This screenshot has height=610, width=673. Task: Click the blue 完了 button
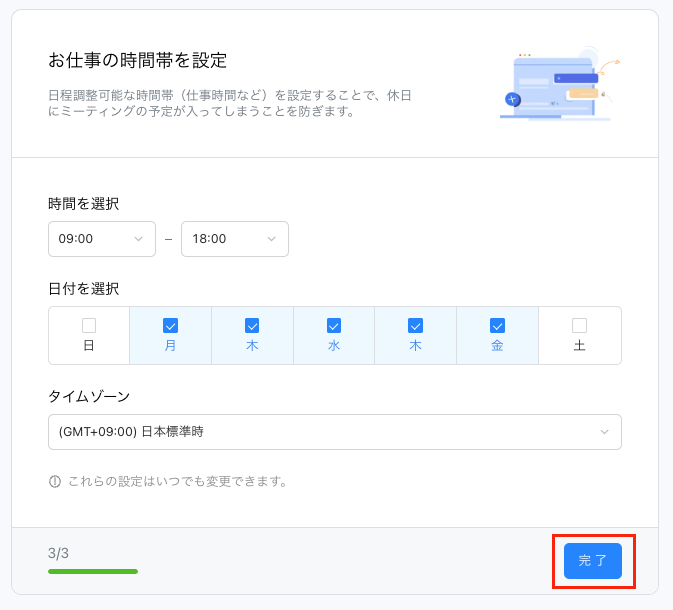pyautogui.click(x=593, y=561)
